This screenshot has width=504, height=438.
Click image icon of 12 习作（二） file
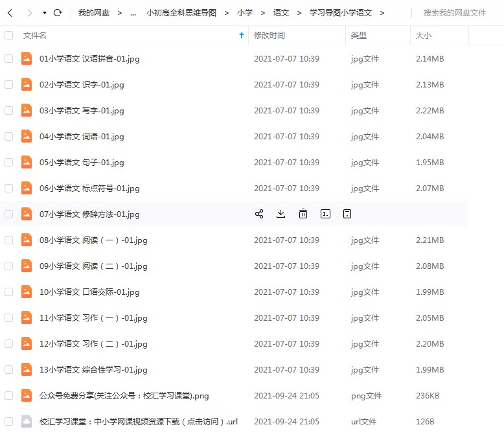27,344
